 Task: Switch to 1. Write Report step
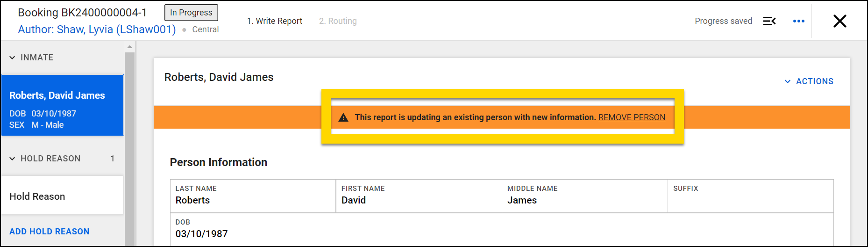coord(275,21)
